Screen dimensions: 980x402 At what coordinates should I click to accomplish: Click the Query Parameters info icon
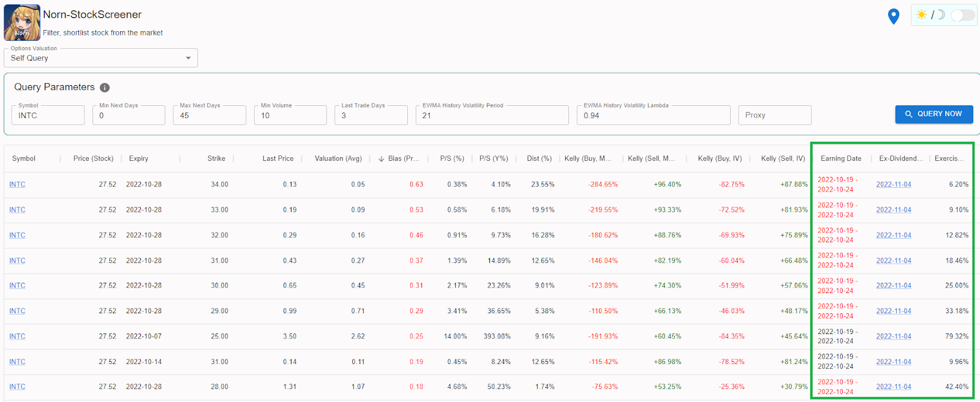[105, 87]
